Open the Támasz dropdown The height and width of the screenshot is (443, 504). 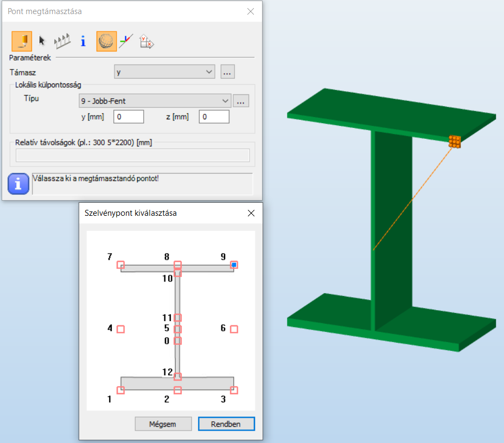164,72
